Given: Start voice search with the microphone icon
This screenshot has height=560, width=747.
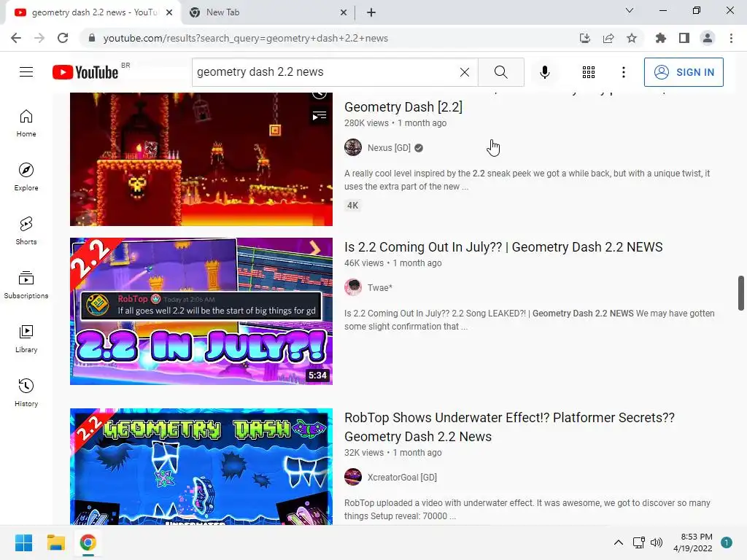Looking at the screenshot, I should 545,72.
